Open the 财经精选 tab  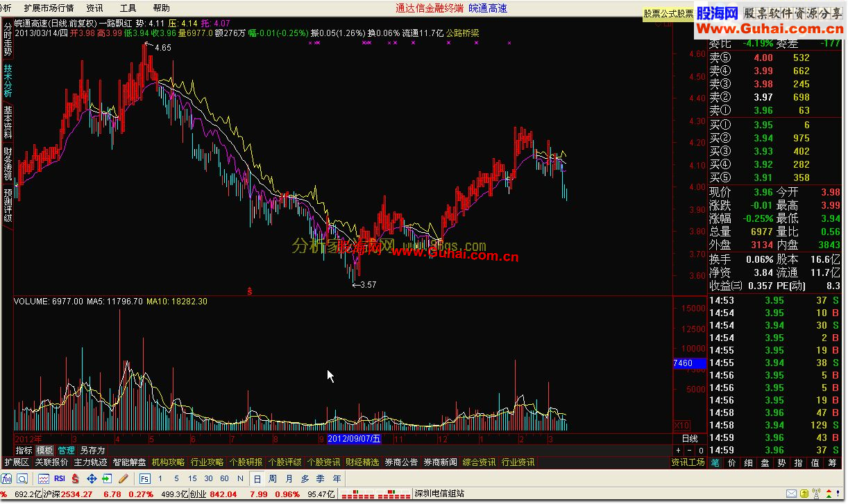(x=363, y=462)
